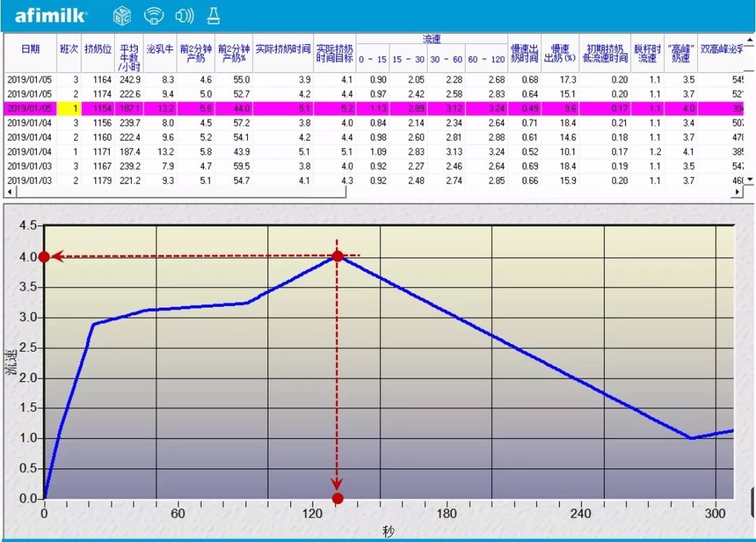The width and height of the screenshot is (756, 542).
Task: Click the red peak marker on curve
Action: [337, 256]
